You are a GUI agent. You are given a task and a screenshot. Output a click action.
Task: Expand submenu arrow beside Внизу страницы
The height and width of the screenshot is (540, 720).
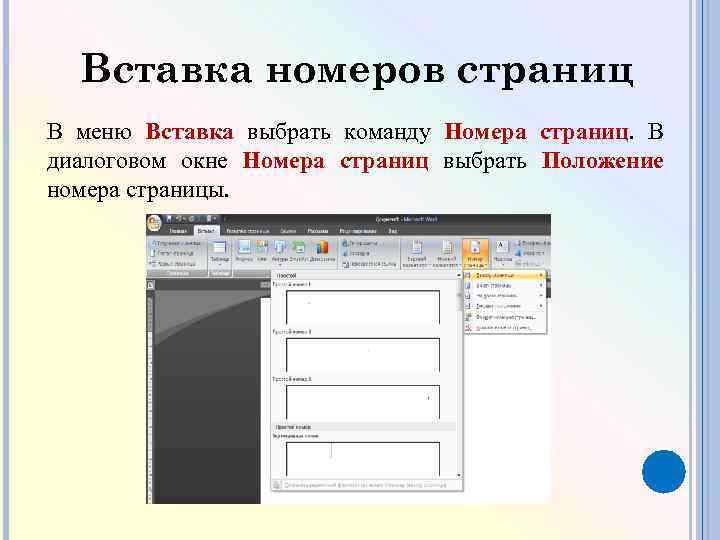pos(541,286)
